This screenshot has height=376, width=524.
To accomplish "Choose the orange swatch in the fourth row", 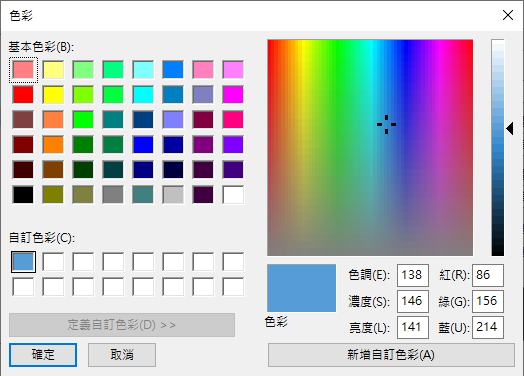I will point(53,145).
